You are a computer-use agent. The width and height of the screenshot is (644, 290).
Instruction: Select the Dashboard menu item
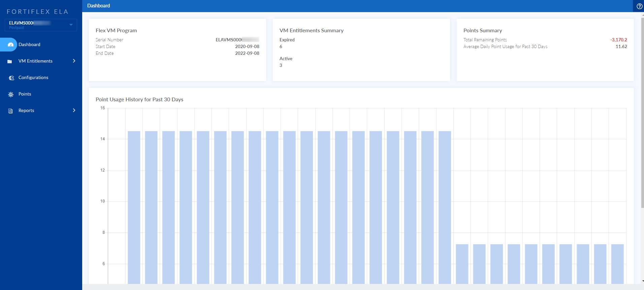29,44
